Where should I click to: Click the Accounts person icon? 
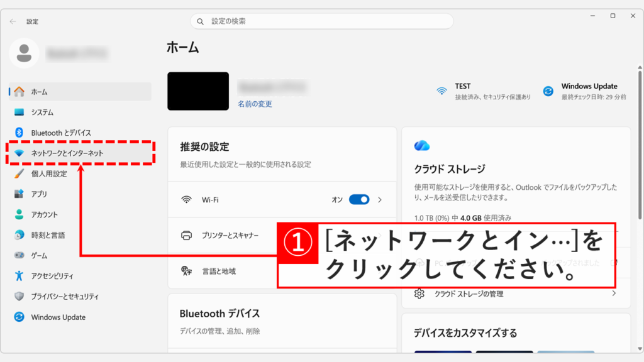tap(19, 214)
